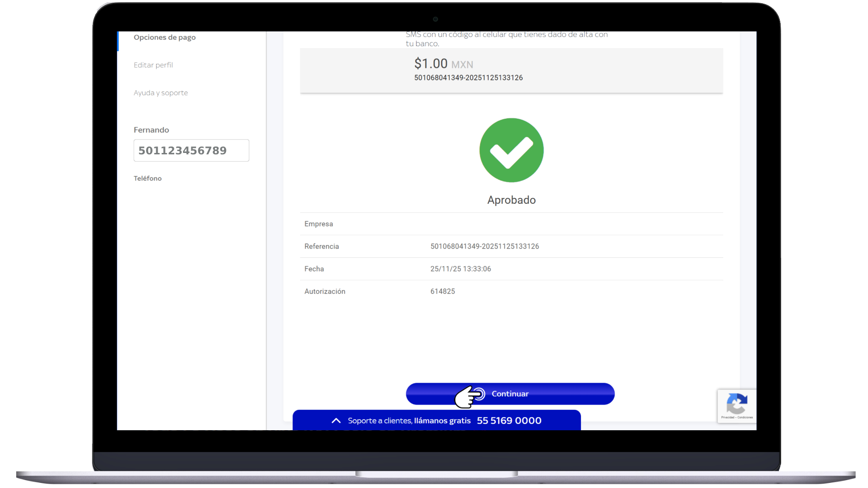The width and height of the screenshot is (868, 488).
Task: Click the Fernando user name label
Action: tap(151, 130)
